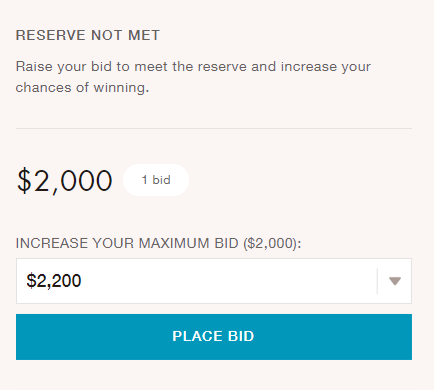Screen dimensions: 434x390
Task: Click the separator beside the dropdown triangle
Action: point(377,281)
